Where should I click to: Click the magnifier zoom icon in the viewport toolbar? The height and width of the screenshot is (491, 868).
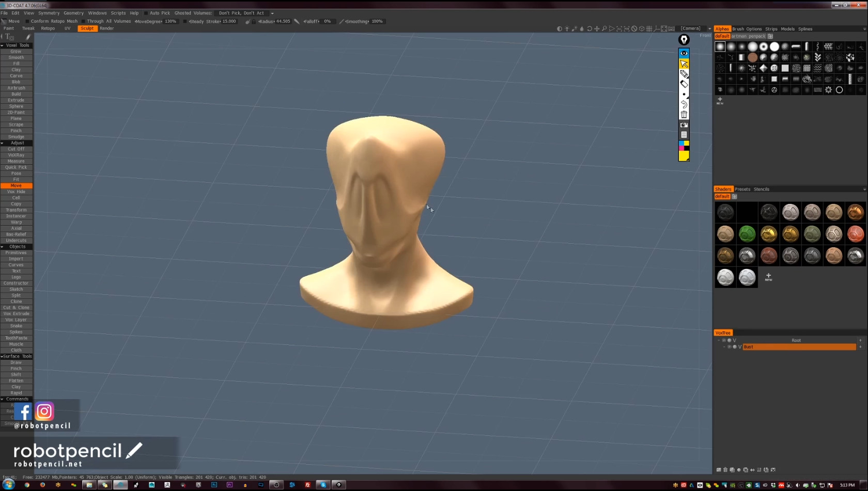point(604,29)
